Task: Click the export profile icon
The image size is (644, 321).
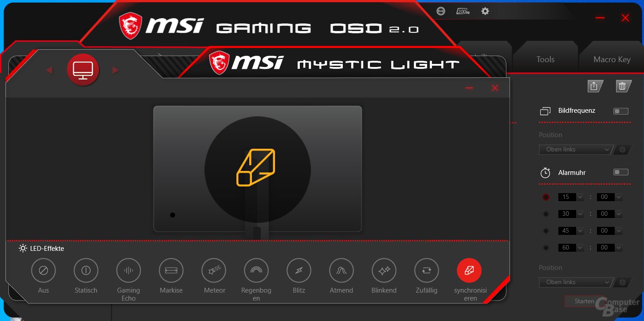Action: click(595, 87)
